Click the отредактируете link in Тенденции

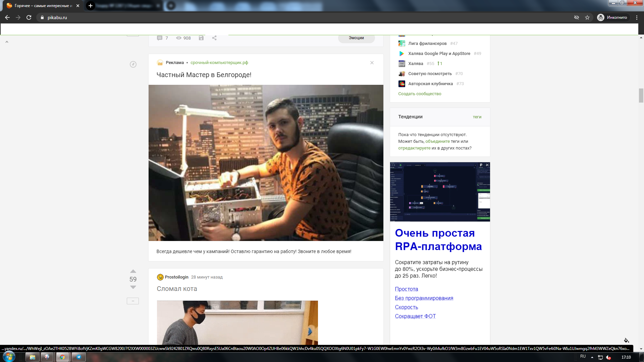pyautogui.click(x=414, y=148)
